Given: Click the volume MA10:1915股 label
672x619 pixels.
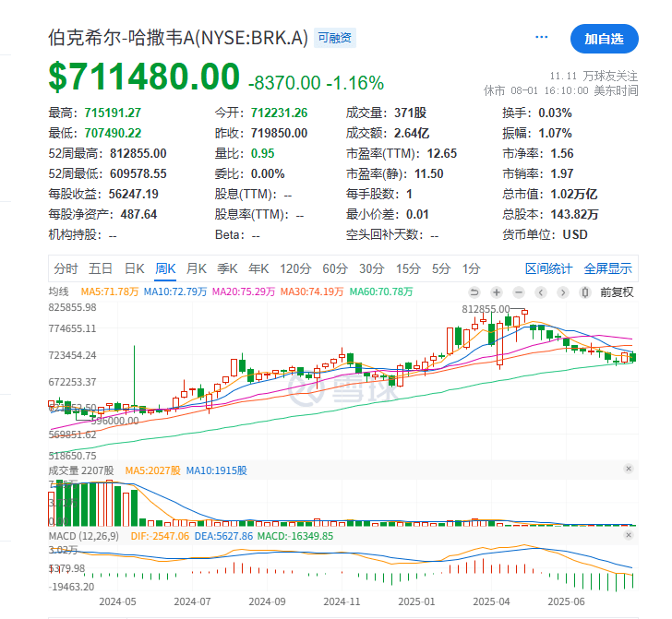Looking at the screenshot, I should 216,470.
